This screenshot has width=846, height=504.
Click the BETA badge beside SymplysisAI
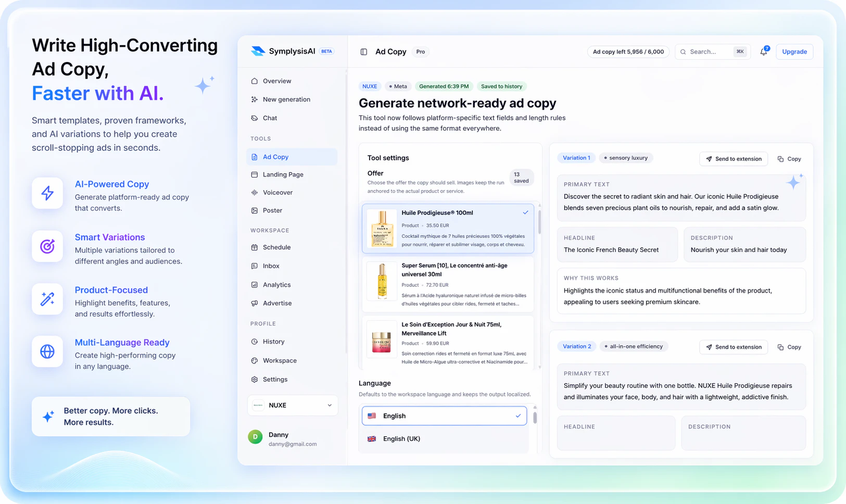[x=326, y=52]
